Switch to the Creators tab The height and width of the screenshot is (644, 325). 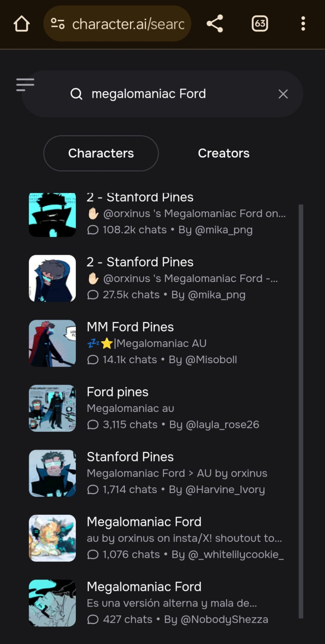click(x=224, y=153)
